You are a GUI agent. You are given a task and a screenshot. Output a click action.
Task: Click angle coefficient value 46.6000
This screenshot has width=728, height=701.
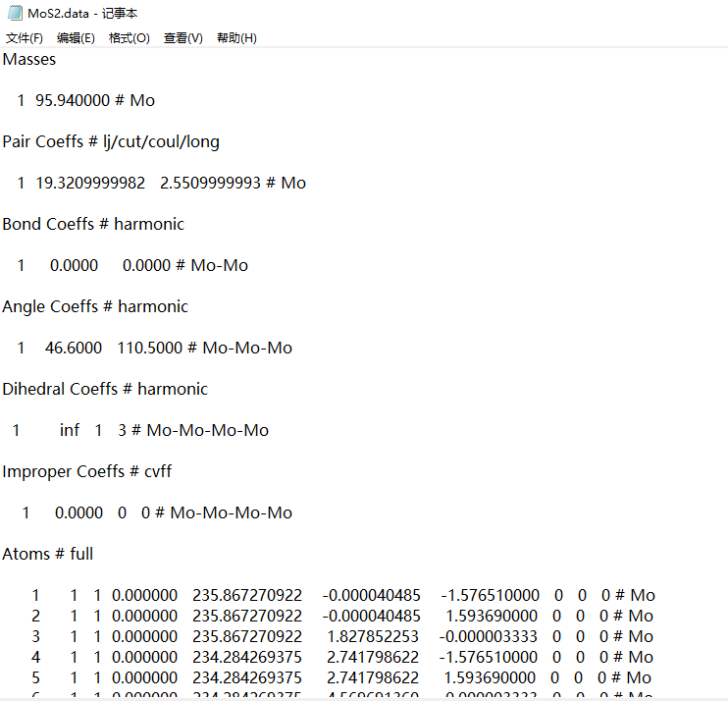point(74,348)
